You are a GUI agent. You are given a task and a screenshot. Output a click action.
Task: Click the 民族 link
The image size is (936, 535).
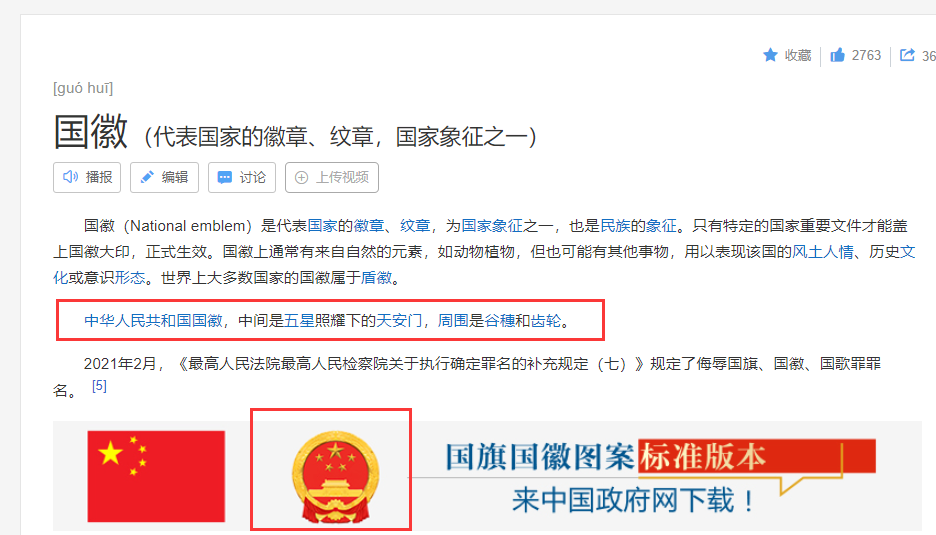[x=615, y=226]
